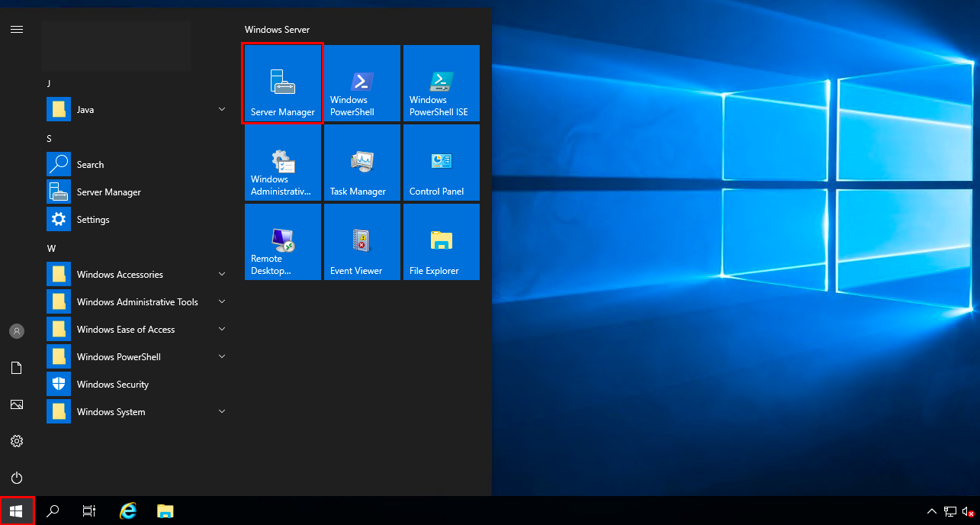Click the Start button on taskbar
Viewport: 980px width, 525px height.
(x=17, y=511)
